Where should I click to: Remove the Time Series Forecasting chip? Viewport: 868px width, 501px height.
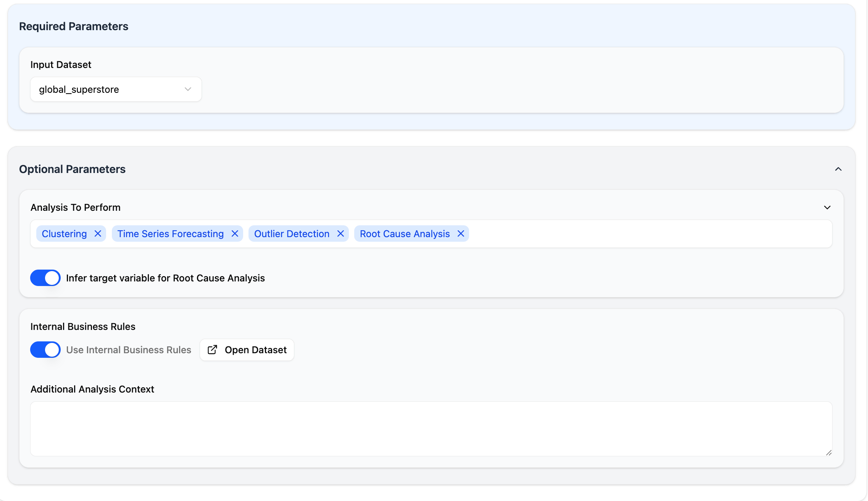coord(235,233)
